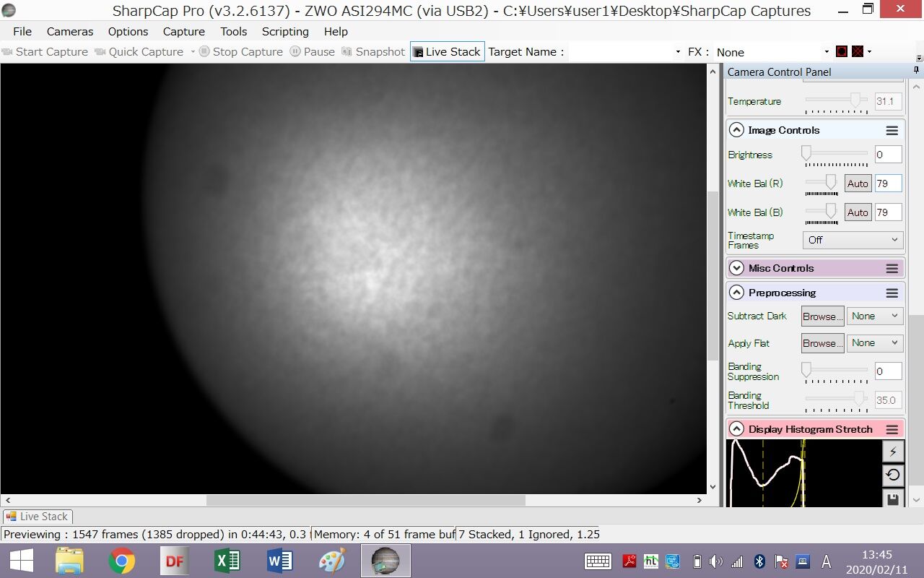Click the DF application taskbar icon

pos(175,561)
